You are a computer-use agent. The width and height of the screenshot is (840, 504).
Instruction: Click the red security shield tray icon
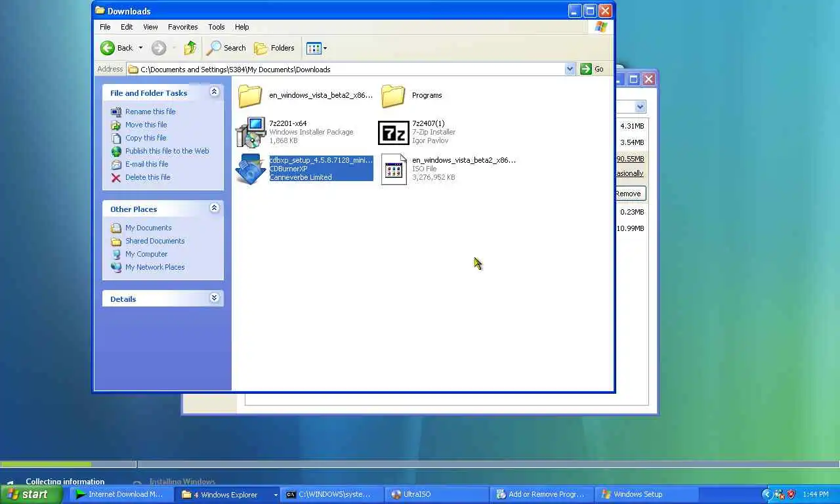(x=791, y=494)
